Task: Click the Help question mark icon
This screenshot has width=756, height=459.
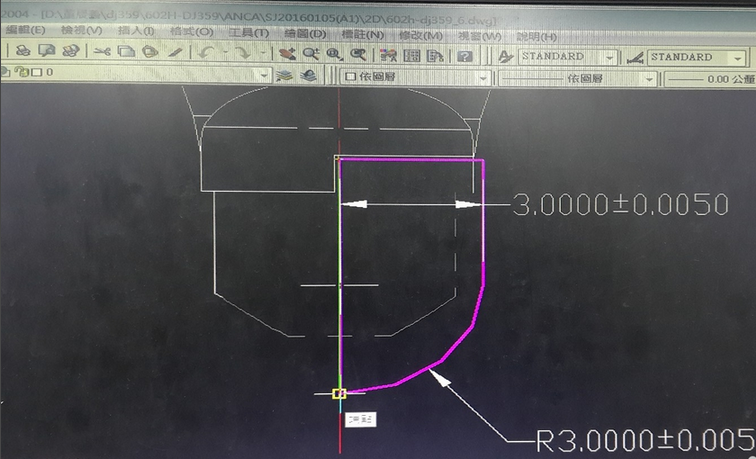Action: (464, 56)
